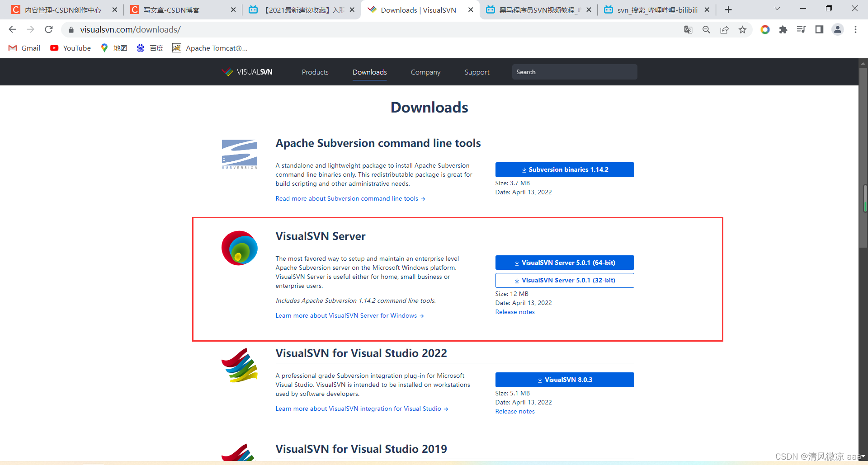Open the Products menu

click(315, 72)
